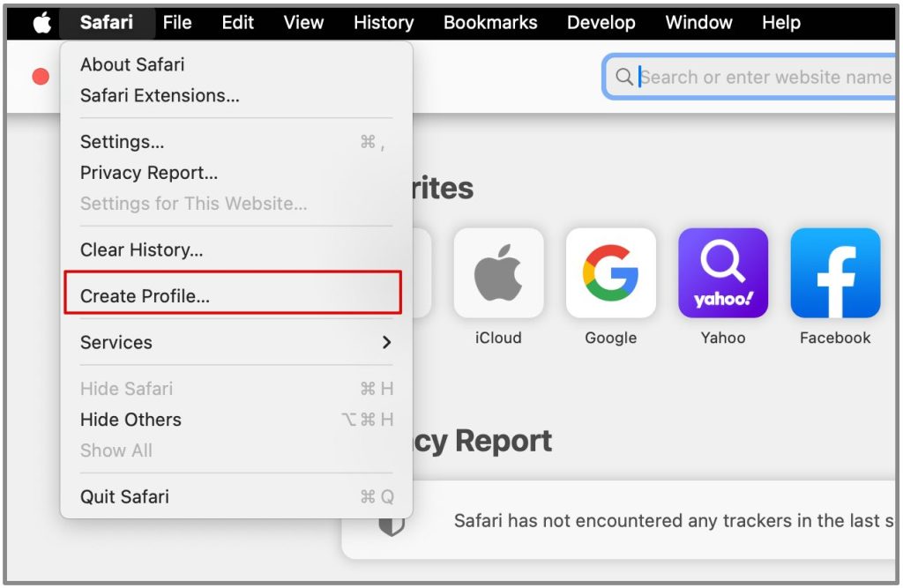Screen dimensions: 903x588
Task: Select Privacy Report… menu item
Action: point(149,173)
